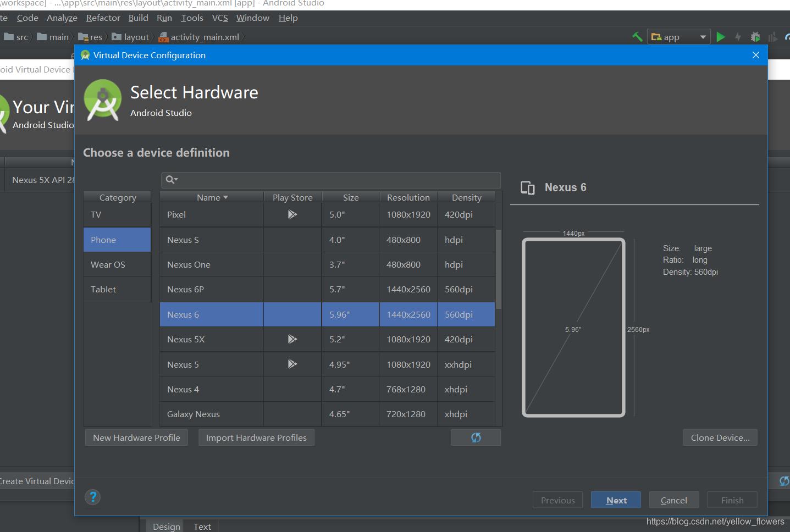790x532 pixels.
Task: Click the Play Store icon in Pixel row
Action: [x=292, y=214]
